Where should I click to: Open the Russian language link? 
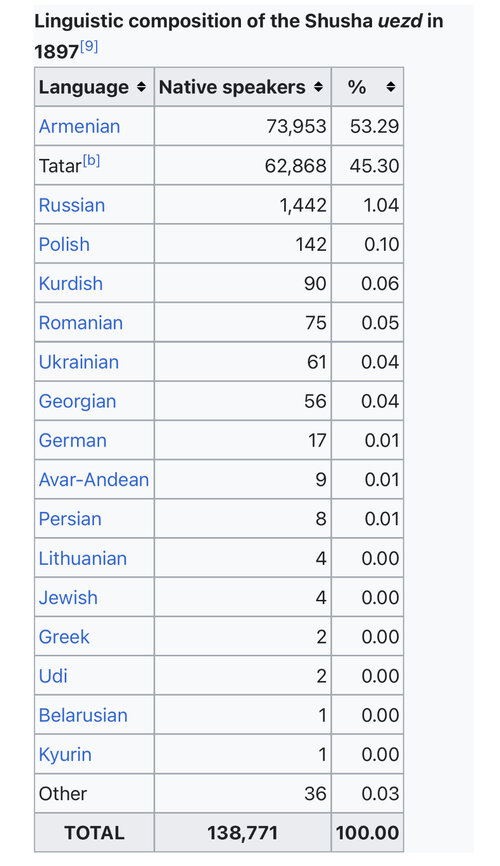72,205
